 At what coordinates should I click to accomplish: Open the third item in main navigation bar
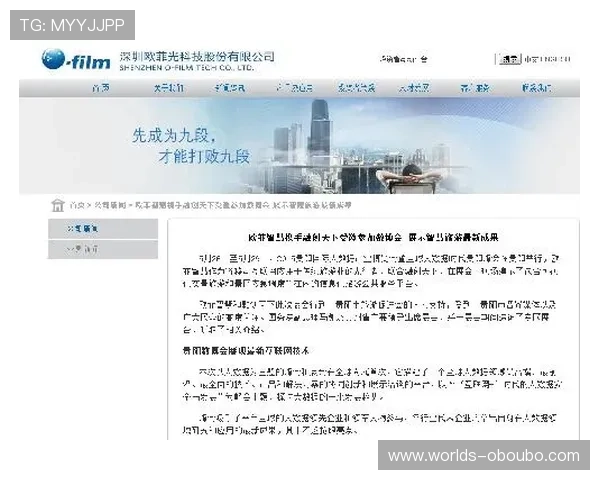pos(230,88)
